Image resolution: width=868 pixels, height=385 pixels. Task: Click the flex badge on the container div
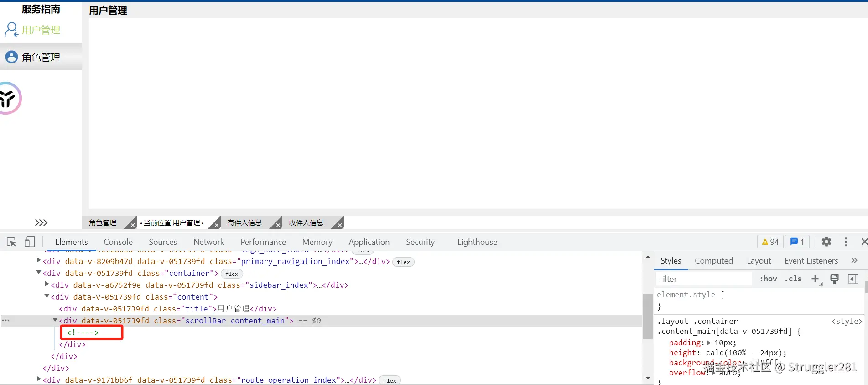click(x=232, y=274)
